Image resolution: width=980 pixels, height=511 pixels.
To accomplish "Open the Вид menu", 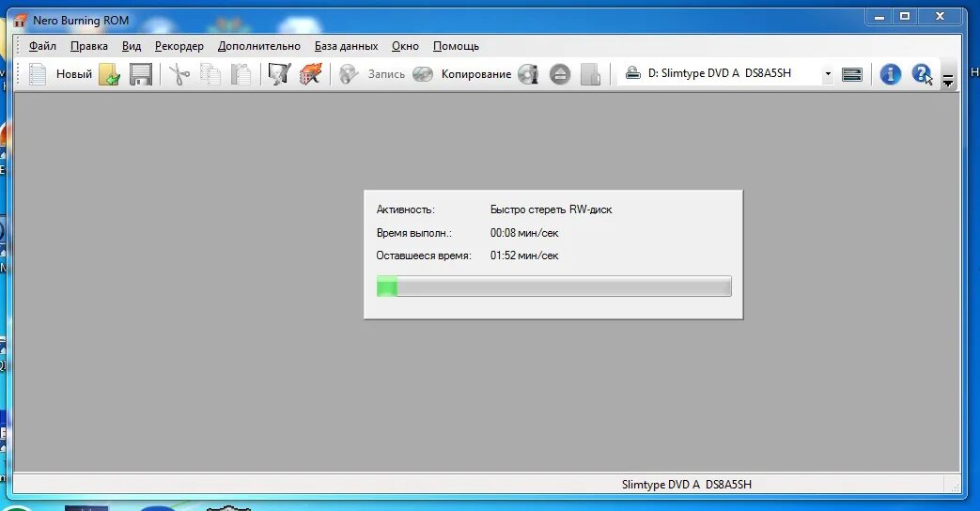I will tap(132, 46).
